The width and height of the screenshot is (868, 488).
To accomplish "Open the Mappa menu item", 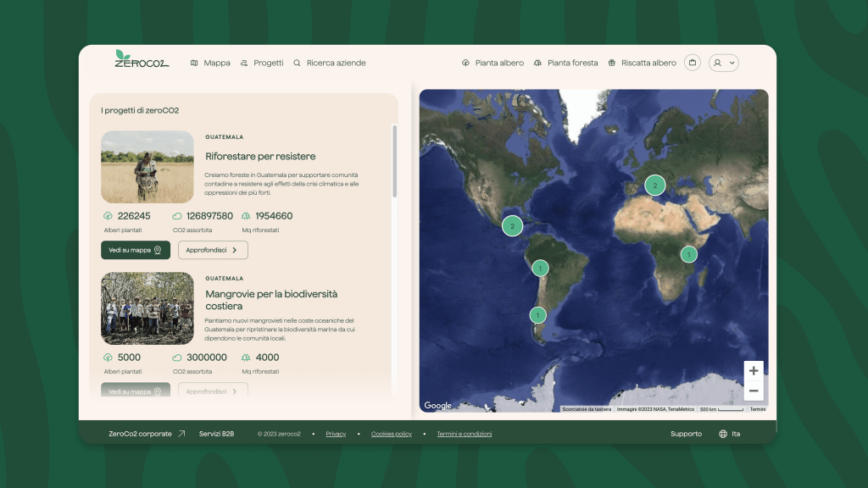I will 210,63.
